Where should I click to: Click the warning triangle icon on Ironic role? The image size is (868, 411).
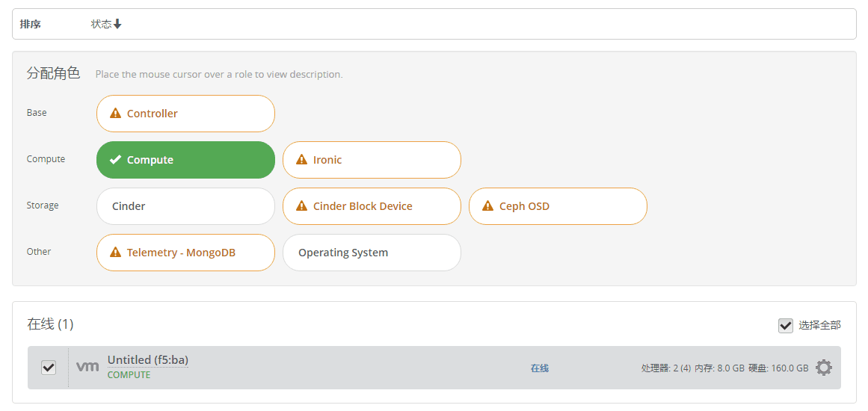[x=301, y=160]
